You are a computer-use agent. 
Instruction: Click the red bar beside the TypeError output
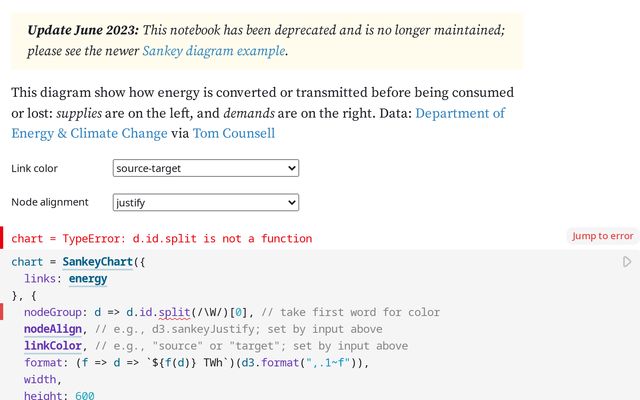(3, 238)
